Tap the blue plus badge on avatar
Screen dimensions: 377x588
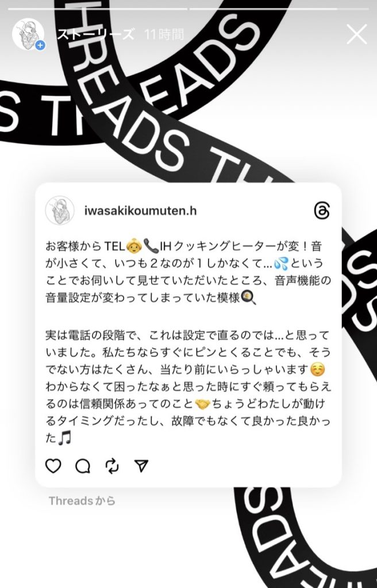(40, 46)
